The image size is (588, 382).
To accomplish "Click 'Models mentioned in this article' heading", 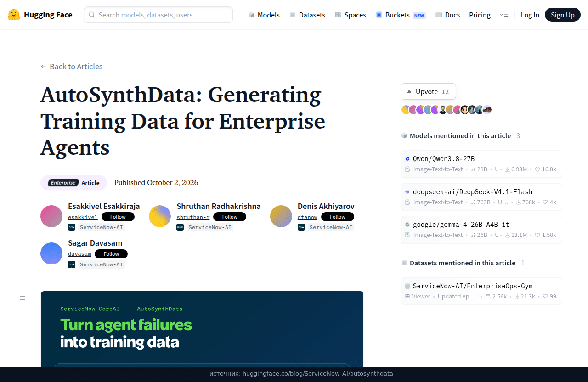I will 460,136.
